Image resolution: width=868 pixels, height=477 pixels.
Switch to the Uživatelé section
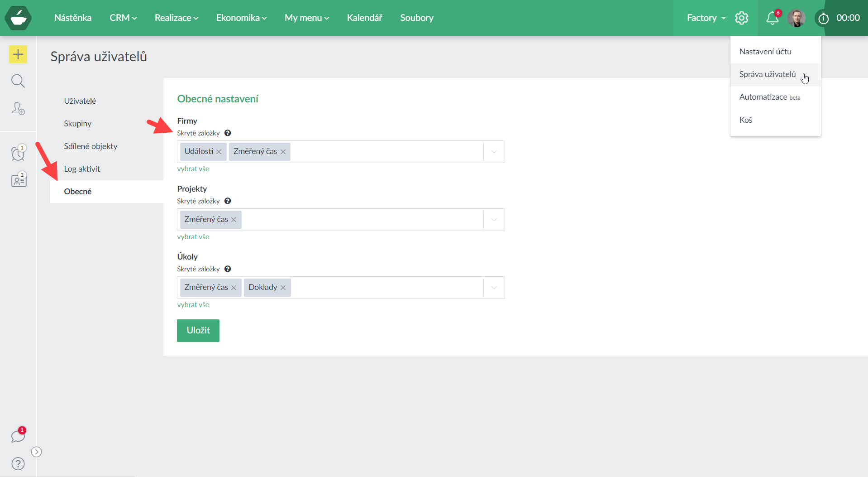pyautogui.click(x=80, y=101)
